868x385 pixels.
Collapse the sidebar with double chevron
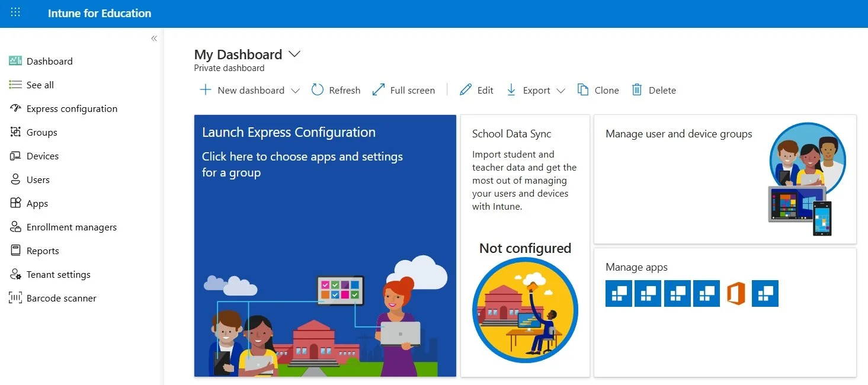(154, 38)
